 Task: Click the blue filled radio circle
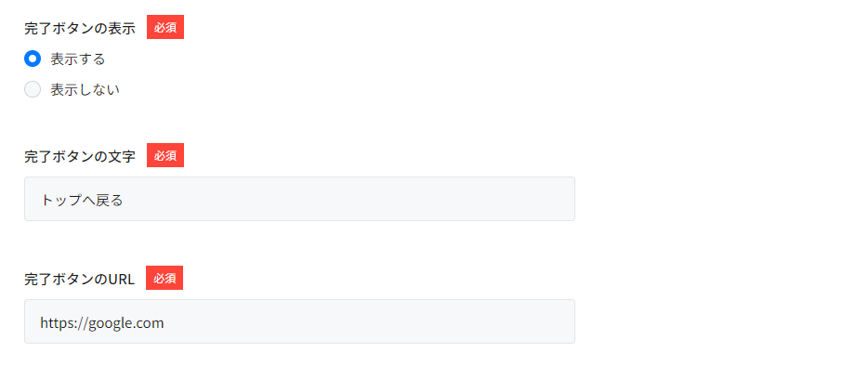point(33,59)
